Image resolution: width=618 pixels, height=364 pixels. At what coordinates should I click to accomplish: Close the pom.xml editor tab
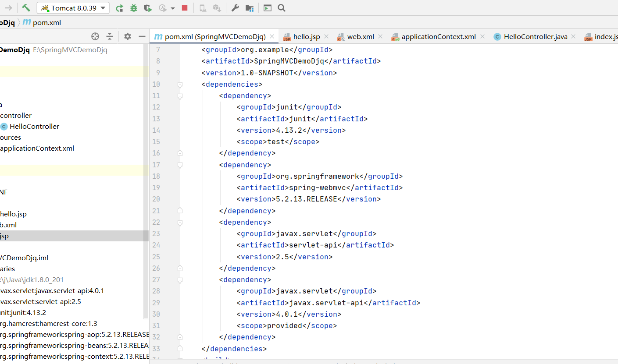(x=272, y=37)
